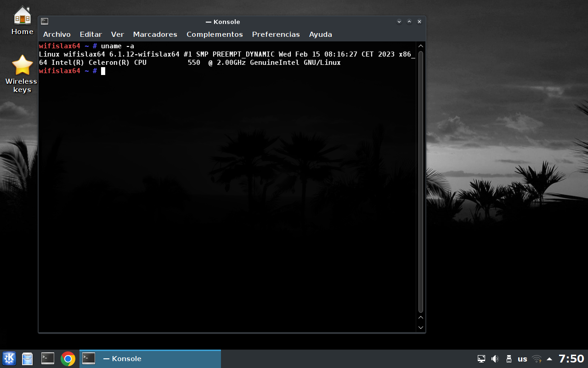Click the Konsole window menu icon in title bar

(x=45, y=21)
